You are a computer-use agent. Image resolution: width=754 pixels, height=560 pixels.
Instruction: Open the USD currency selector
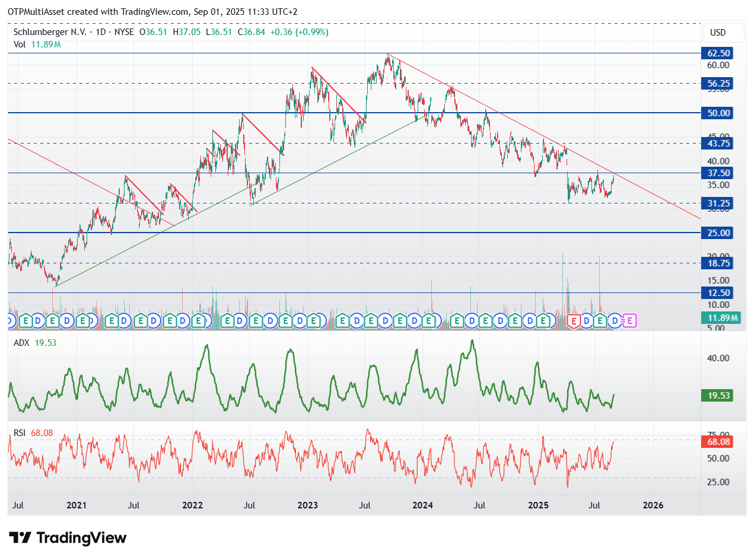718,33
